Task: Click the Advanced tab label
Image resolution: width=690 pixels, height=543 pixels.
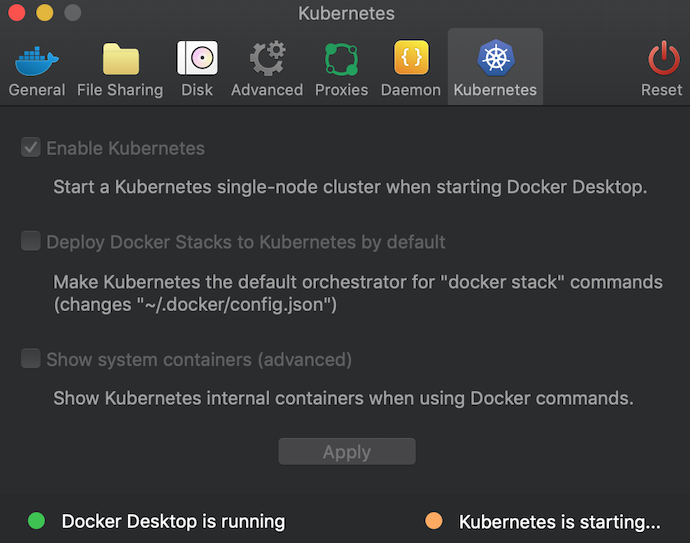Action: (x=267, y=90)
